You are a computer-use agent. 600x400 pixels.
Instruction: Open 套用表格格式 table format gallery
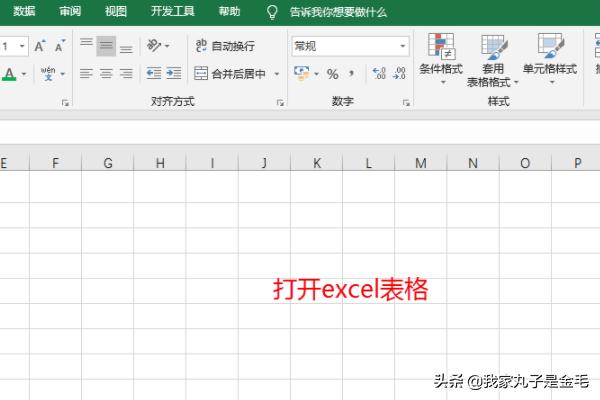(x=493, y=60)
